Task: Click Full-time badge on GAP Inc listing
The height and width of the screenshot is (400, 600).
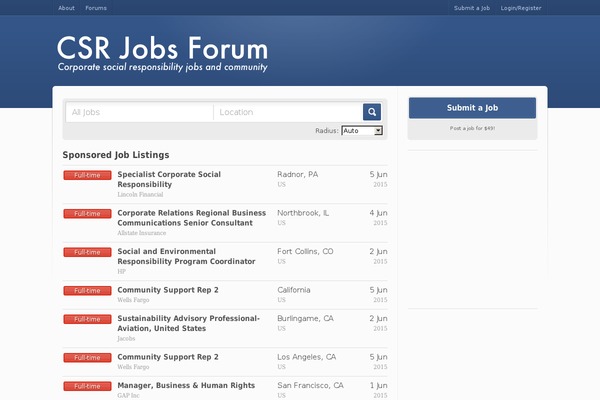Action: (x=87, y=386)
